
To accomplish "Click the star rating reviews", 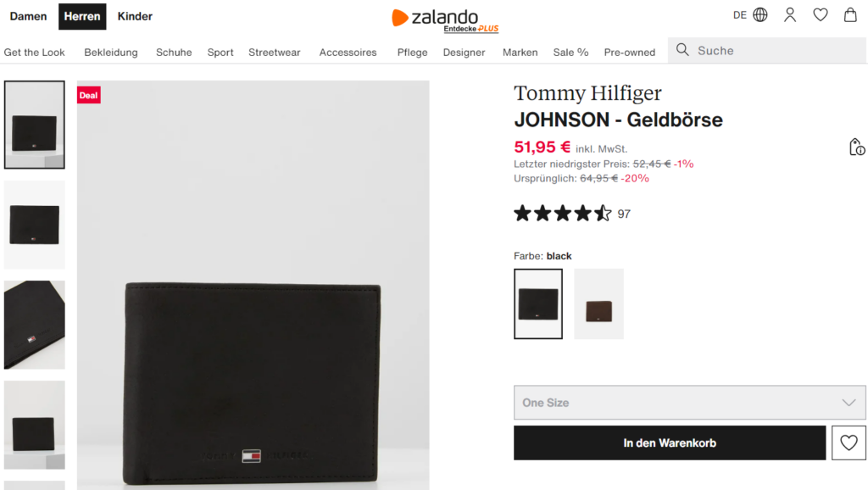I will click(572, 214).
